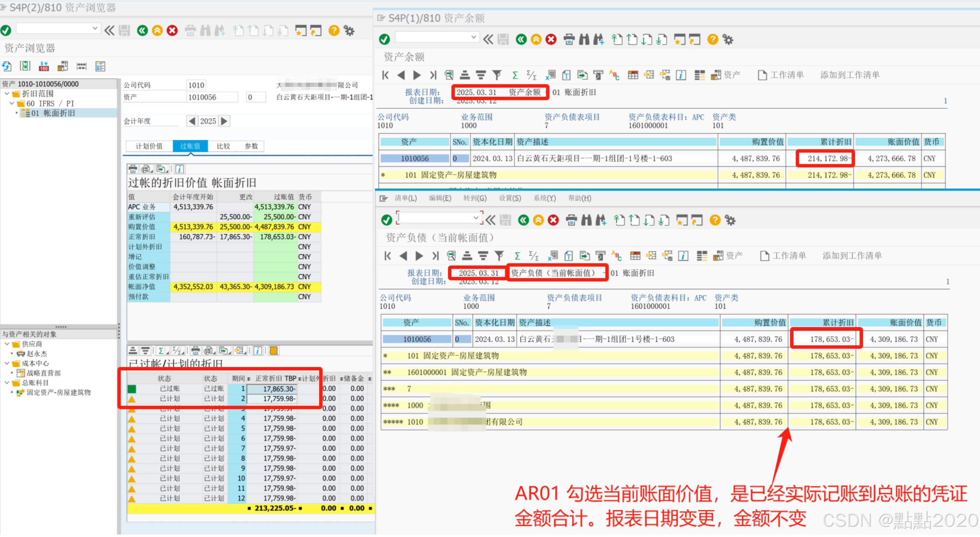Switch to the 计划价值 tab

[149, 146]
